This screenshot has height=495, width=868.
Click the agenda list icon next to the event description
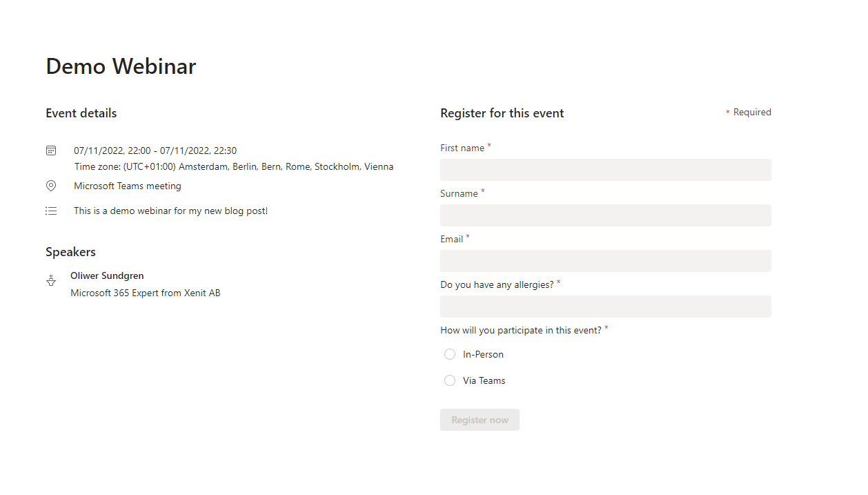pos(51,211)
